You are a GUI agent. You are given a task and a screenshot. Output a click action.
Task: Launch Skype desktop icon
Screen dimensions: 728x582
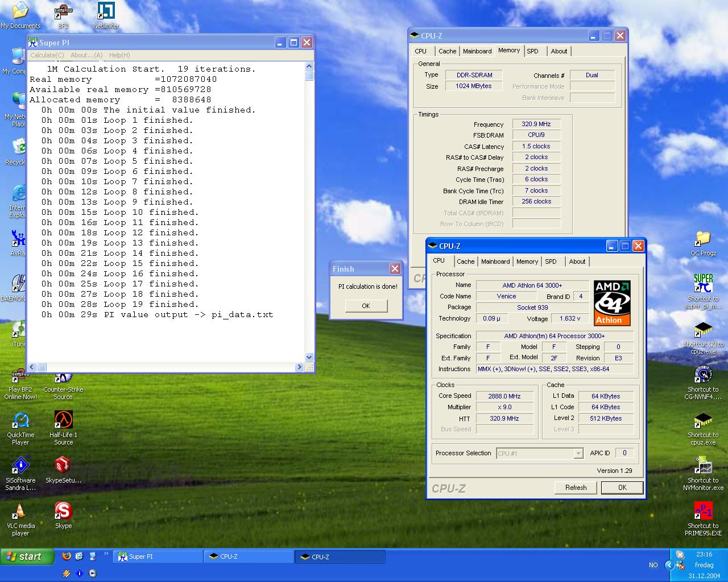pos(63,516)
